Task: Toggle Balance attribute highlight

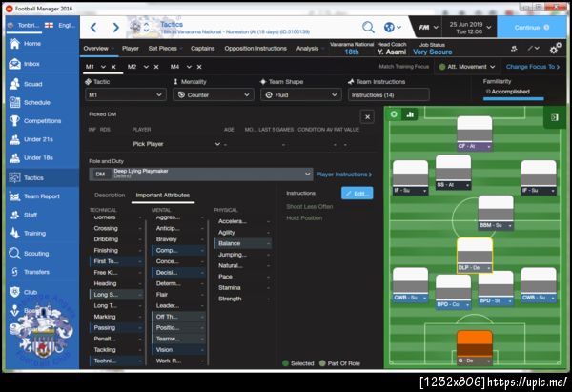Action: 243,243
